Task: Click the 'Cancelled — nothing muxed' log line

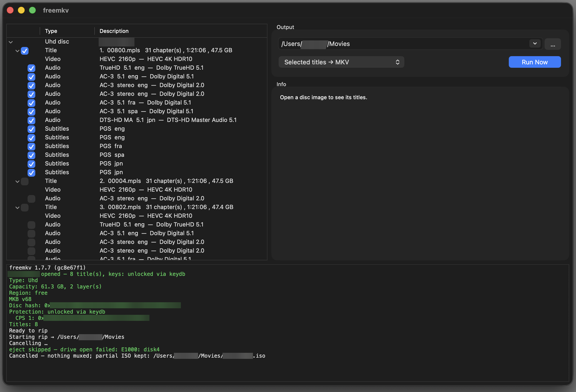Action: click(137, 355)
